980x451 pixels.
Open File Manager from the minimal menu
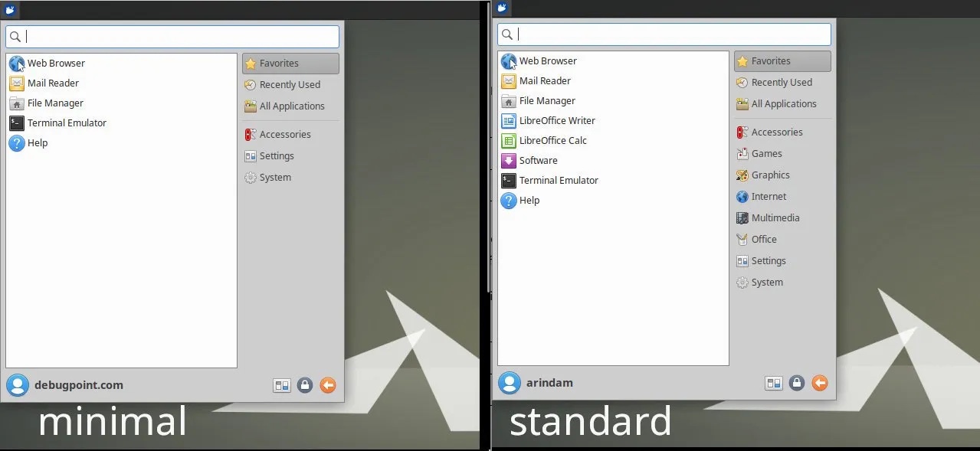click(x=54, y=103)
